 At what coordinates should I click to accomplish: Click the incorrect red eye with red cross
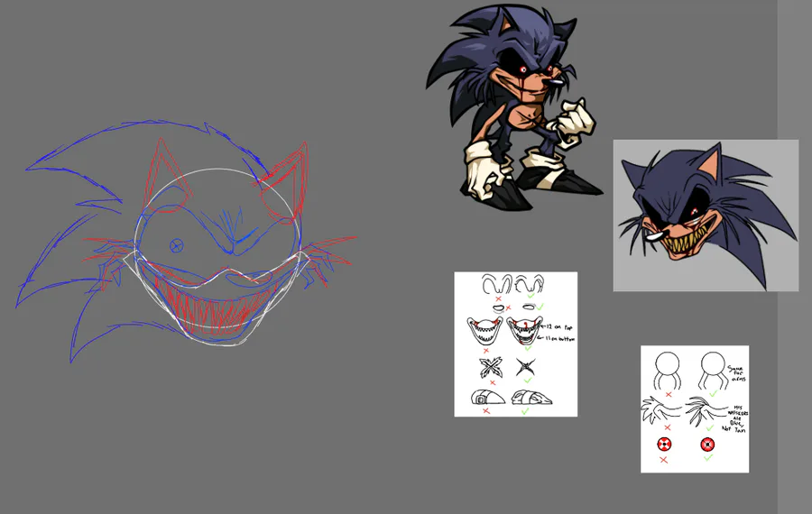tap(664, 445)
